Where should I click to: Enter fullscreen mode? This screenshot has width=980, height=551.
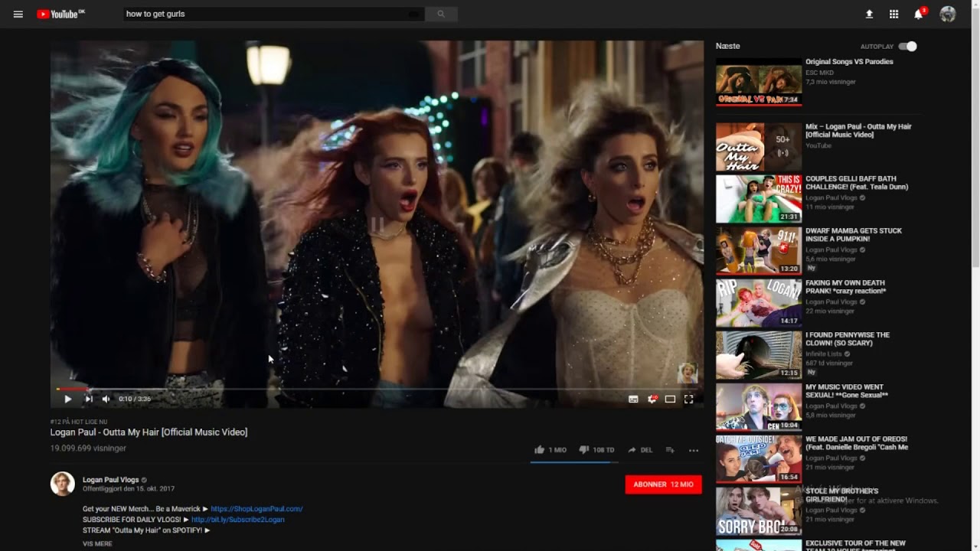pos(688,399)
